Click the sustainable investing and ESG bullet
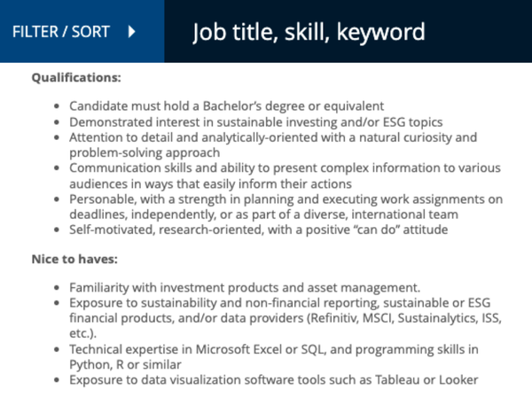Image resolution: width=532 pixels, height=405 pixels. pyautogui.click(x=255, y=121)
